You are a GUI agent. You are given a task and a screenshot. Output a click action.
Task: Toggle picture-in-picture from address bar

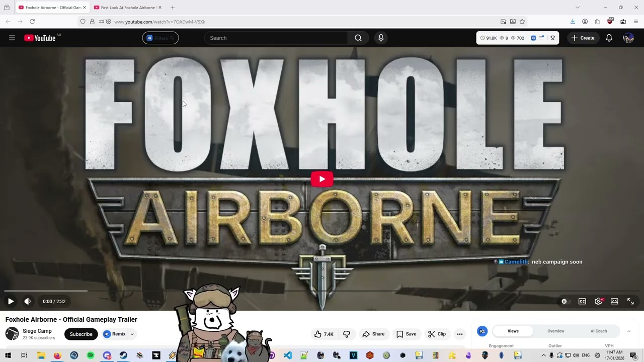(x=503, y=22)
